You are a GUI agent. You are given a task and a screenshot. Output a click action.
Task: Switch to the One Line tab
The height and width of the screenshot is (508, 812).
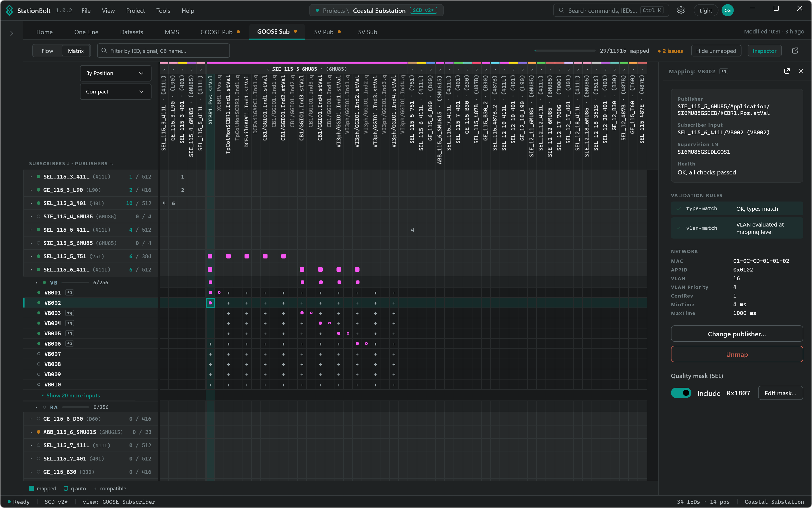coord(86,32)
